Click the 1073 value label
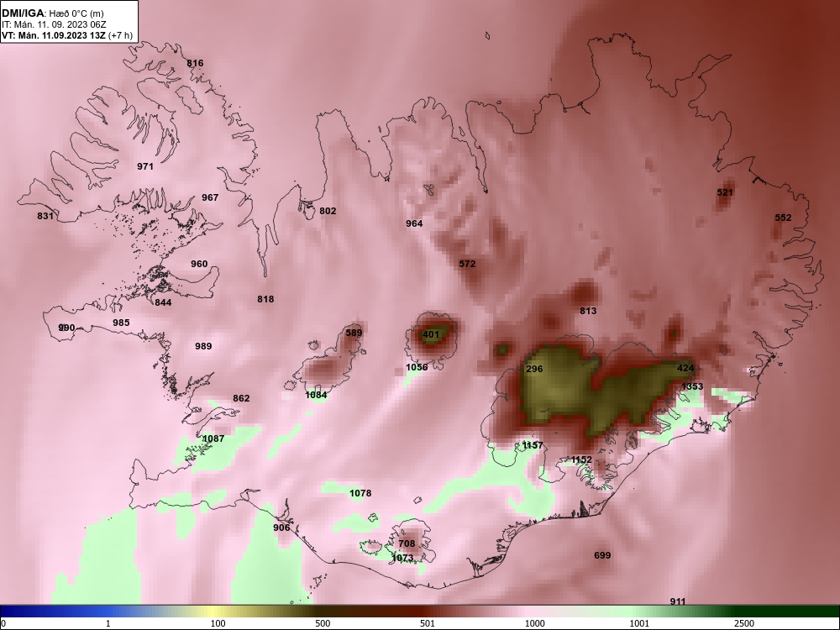840x630 pixels. (x=402, y=559)
